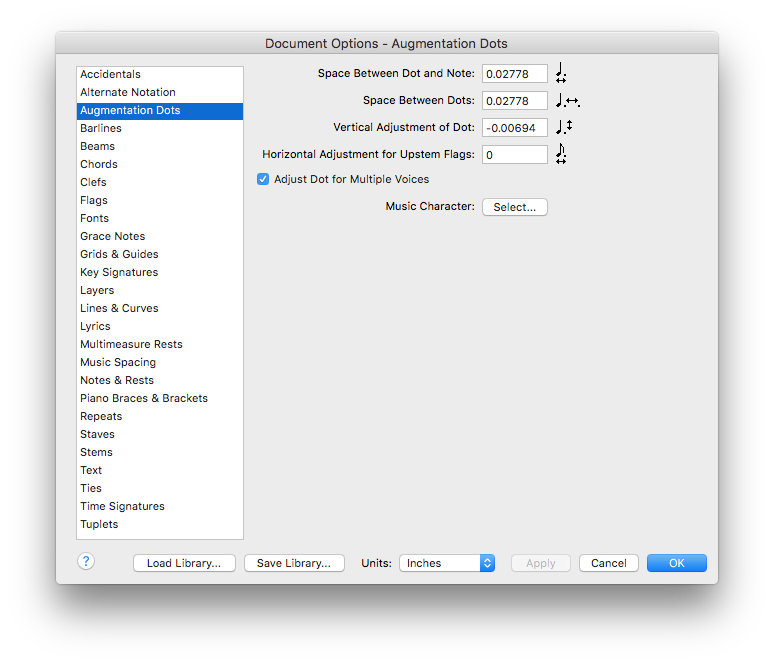Select Alternate Notation category
Screen dimensions: 774x664
pyautogui.click(x=160, y=92)
